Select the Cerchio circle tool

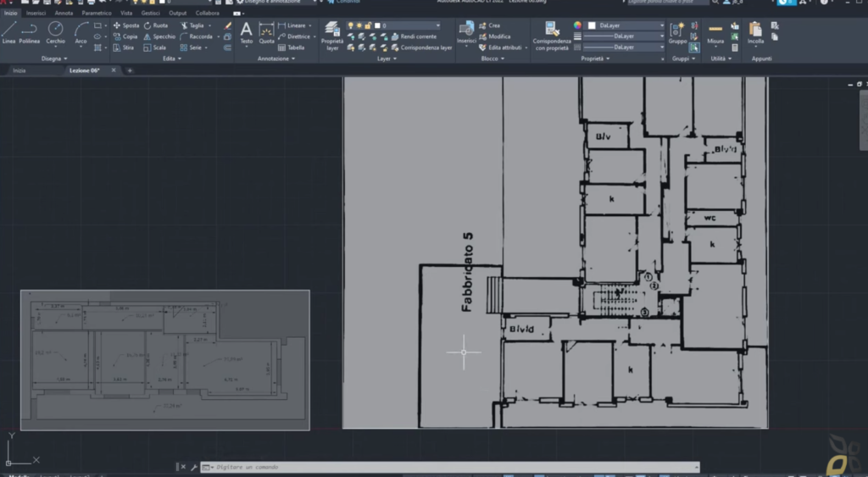click(55, 33)
